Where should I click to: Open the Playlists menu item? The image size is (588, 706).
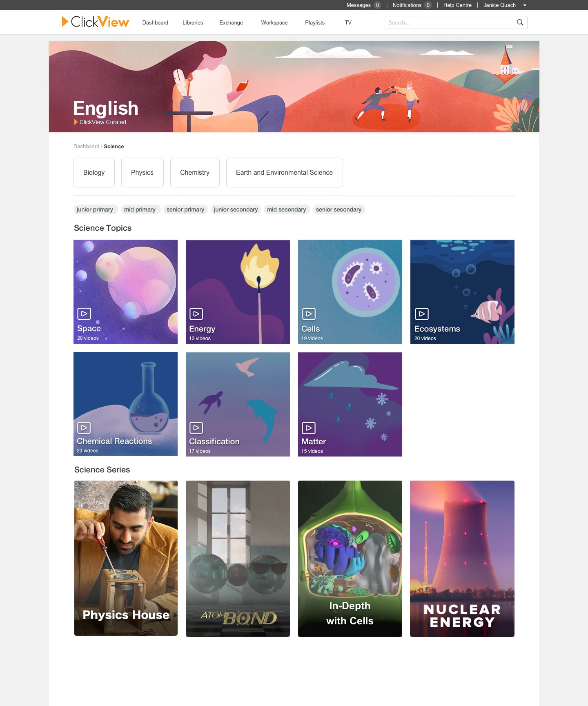(x=315, y=22)
